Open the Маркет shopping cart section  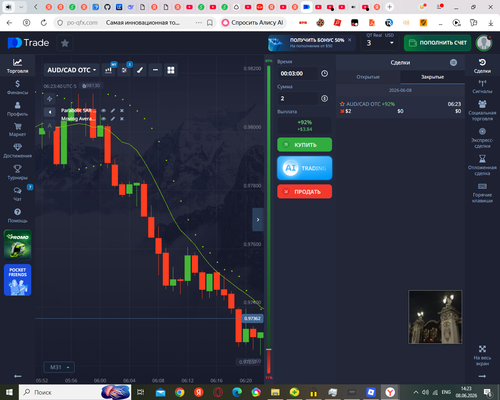click(x=17, y=130)
